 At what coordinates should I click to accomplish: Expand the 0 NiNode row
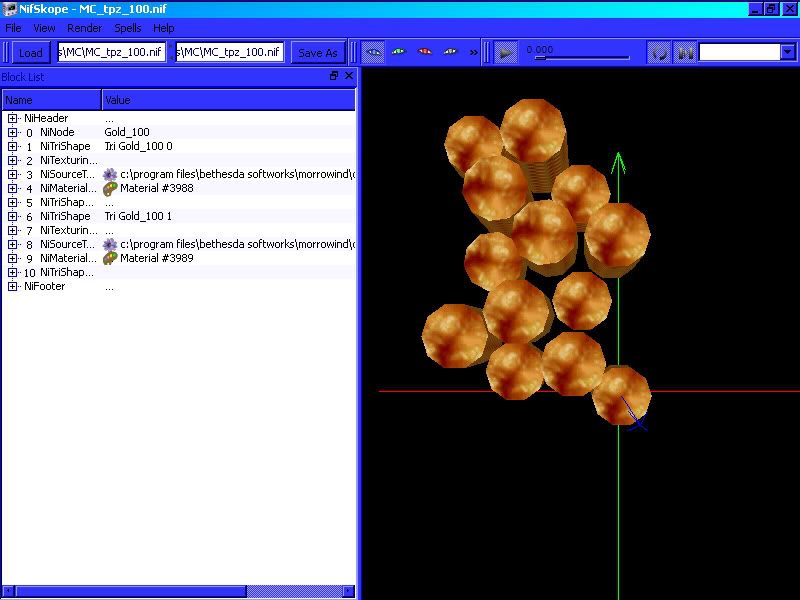point(12,133)
